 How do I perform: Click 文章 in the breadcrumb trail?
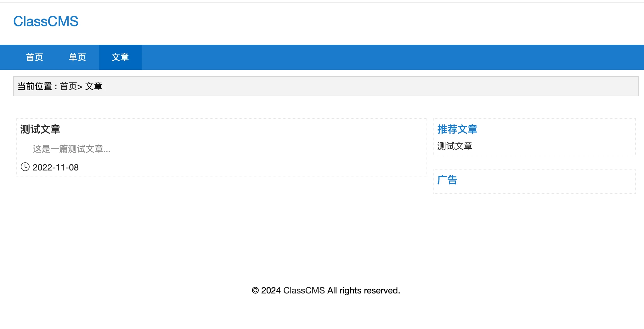(x=94, y=86)
